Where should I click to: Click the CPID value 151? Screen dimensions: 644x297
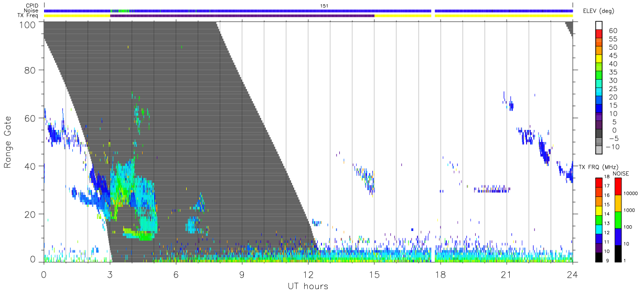325,6
